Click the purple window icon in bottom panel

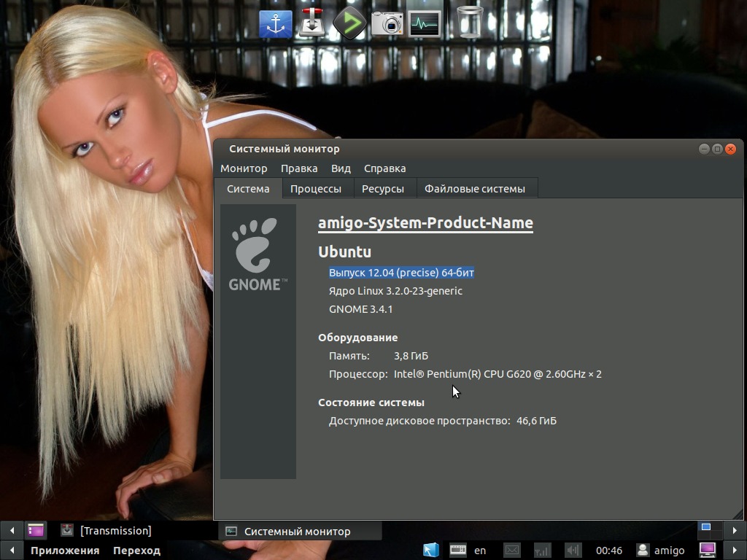(x=36, y=530)
